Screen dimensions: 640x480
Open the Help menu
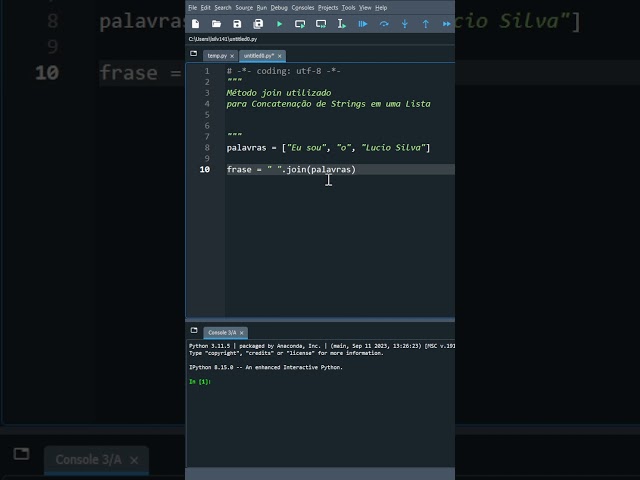click(x=381, y=8)
